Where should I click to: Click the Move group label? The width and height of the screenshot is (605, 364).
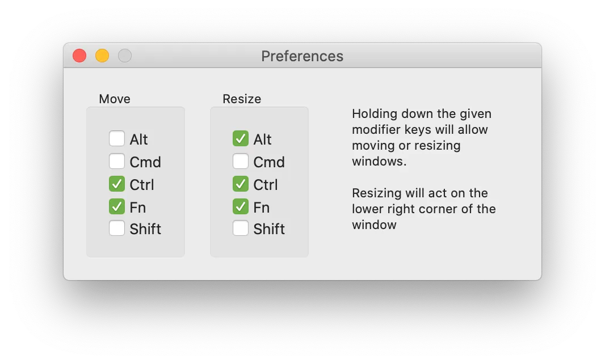pos(115,98)
